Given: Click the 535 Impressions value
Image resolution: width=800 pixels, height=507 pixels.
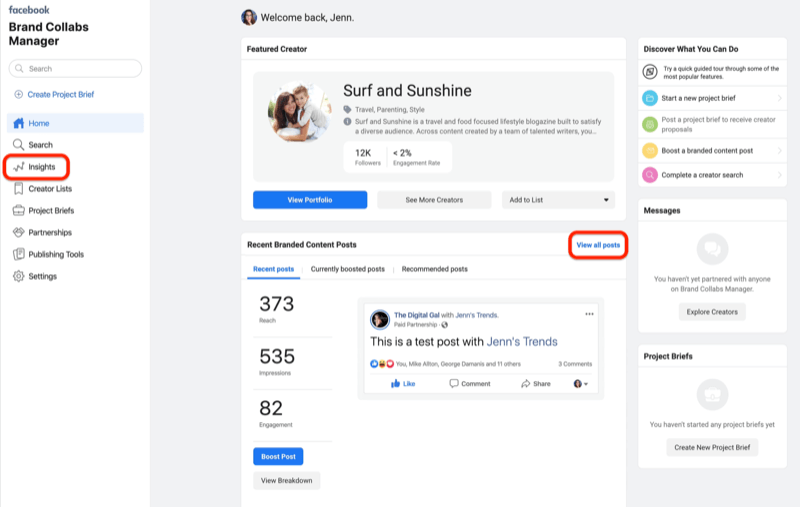Looking at the screenshot, I should click(277, 356).
